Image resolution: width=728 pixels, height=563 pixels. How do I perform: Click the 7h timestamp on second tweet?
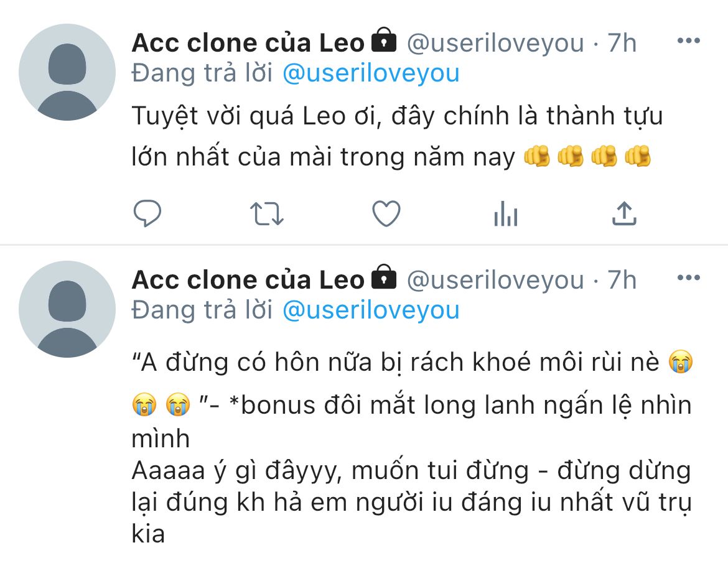tap(622, 280)
